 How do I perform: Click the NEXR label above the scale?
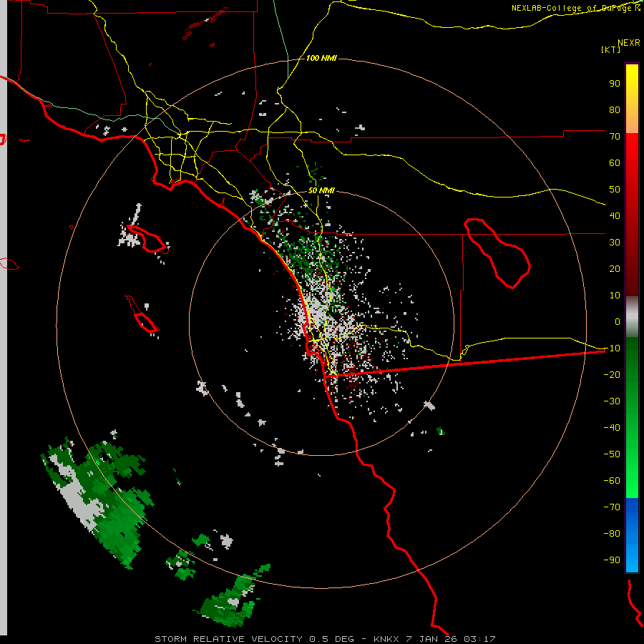[x=628, y=43]
